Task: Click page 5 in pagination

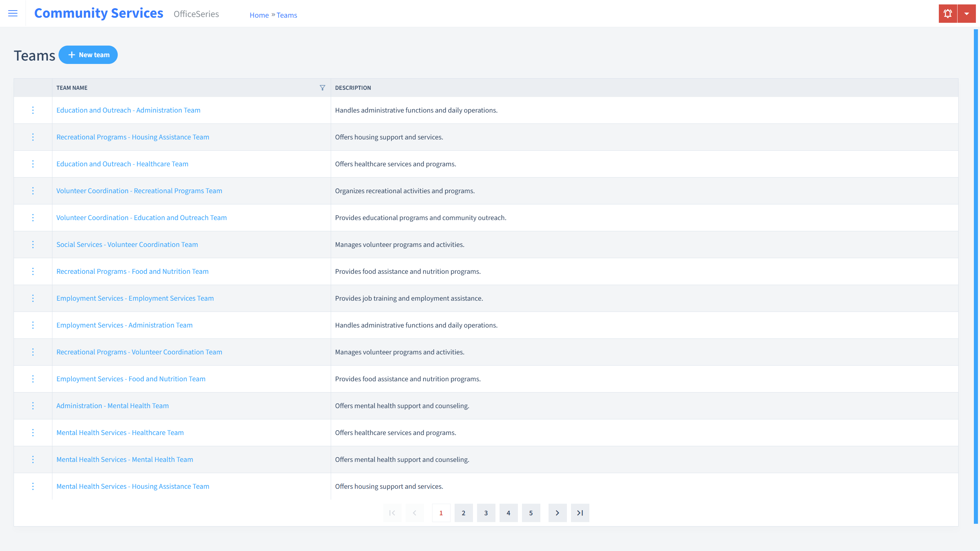Action: (x=531, y=513)
